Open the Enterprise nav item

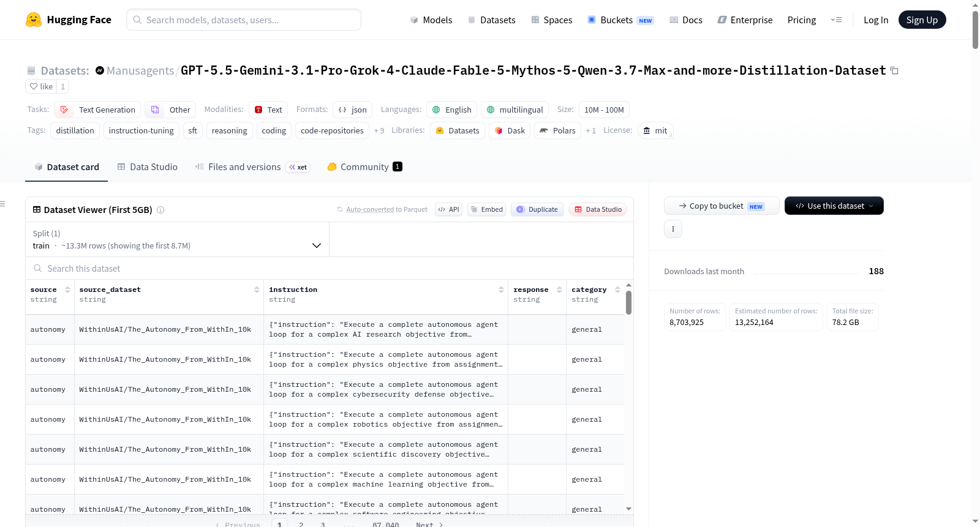[x=745, y=20]
